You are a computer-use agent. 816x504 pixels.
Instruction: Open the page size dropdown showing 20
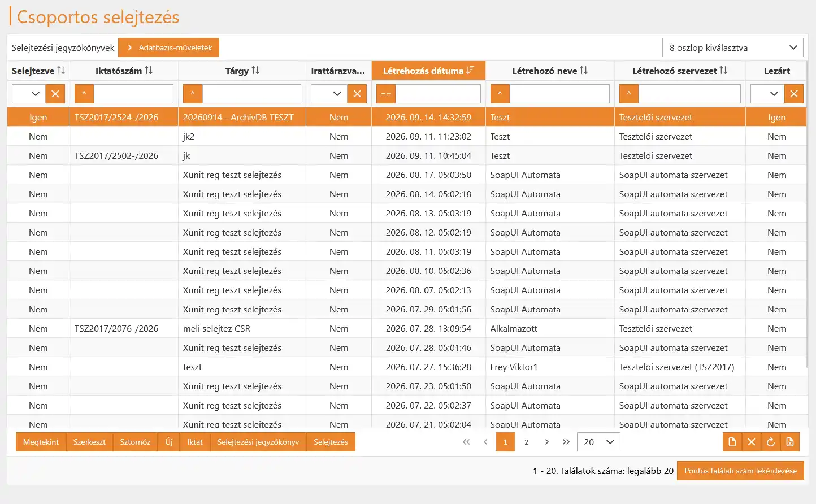tap(598, 442)
